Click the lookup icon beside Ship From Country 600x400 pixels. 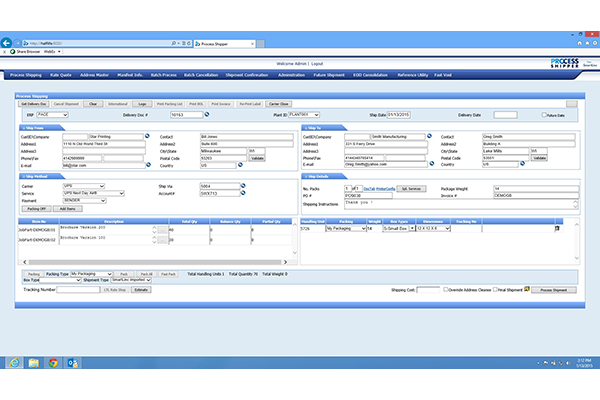click(x=240, y=165)
